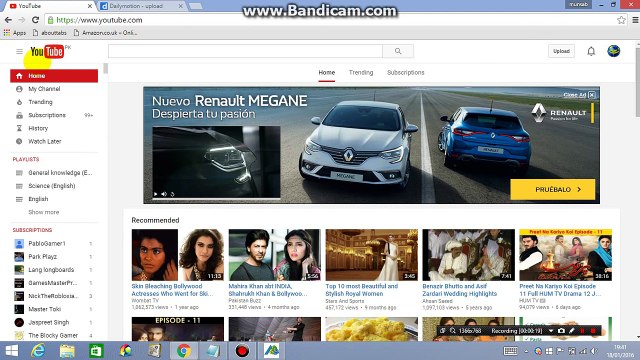Click the Subscriptions sidebar icon
The height and width of the screenshot is (360, 640).
19,115
